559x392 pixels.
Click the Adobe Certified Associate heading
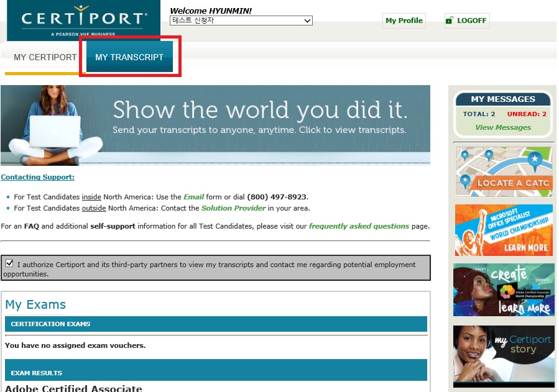(73, 388)
